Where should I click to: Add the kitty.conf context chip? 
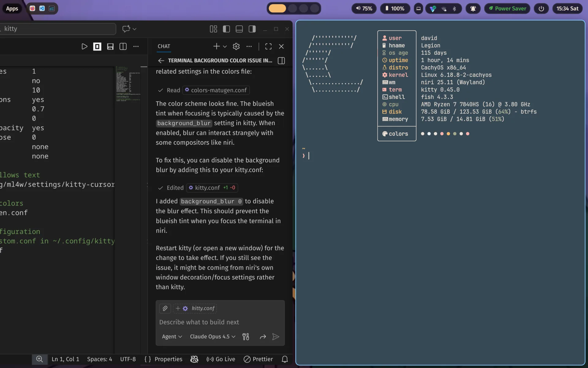click(x=195, y=308)
